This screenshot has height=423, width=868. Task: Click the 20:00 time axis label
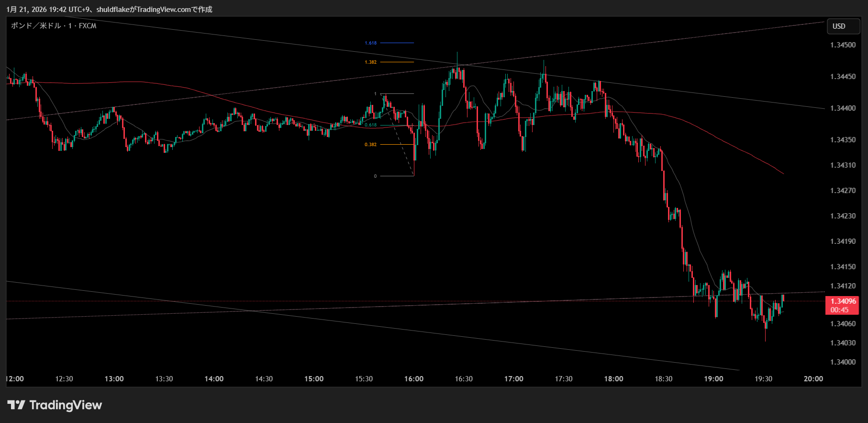tap(813, 379)
